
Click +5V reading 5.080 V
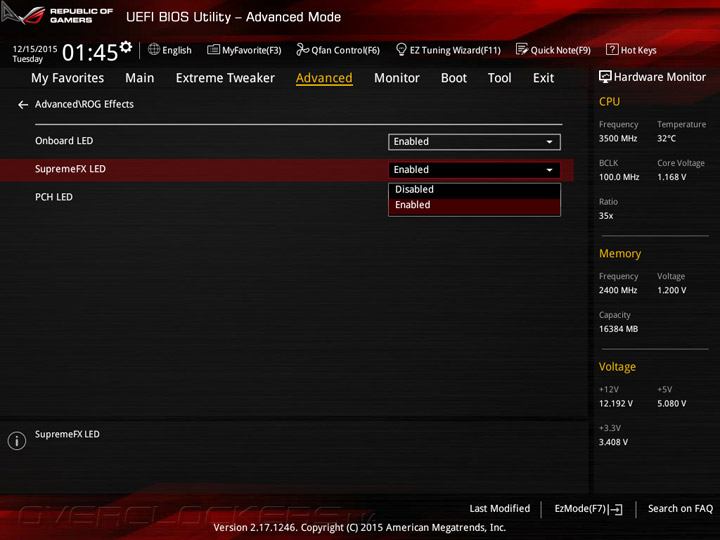[671, 404]
